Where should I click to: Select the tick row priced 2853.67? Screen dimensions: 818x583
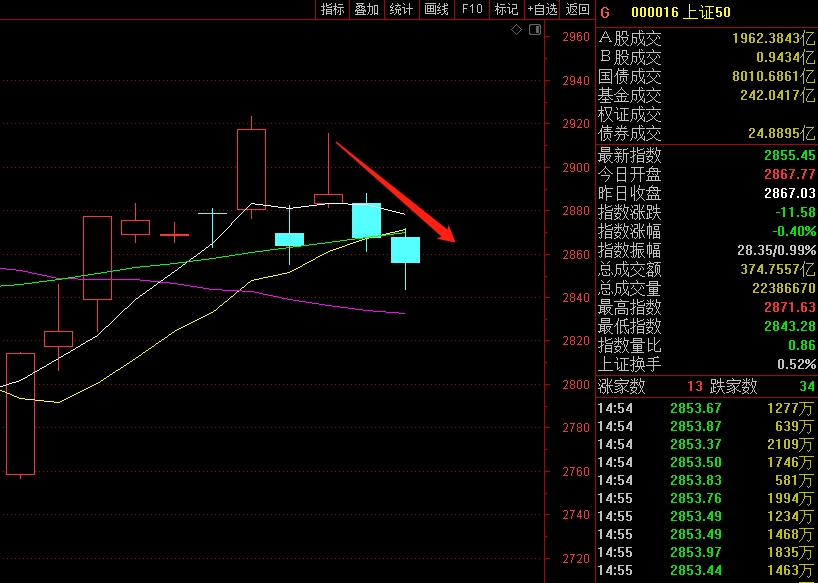coord(706,408)
